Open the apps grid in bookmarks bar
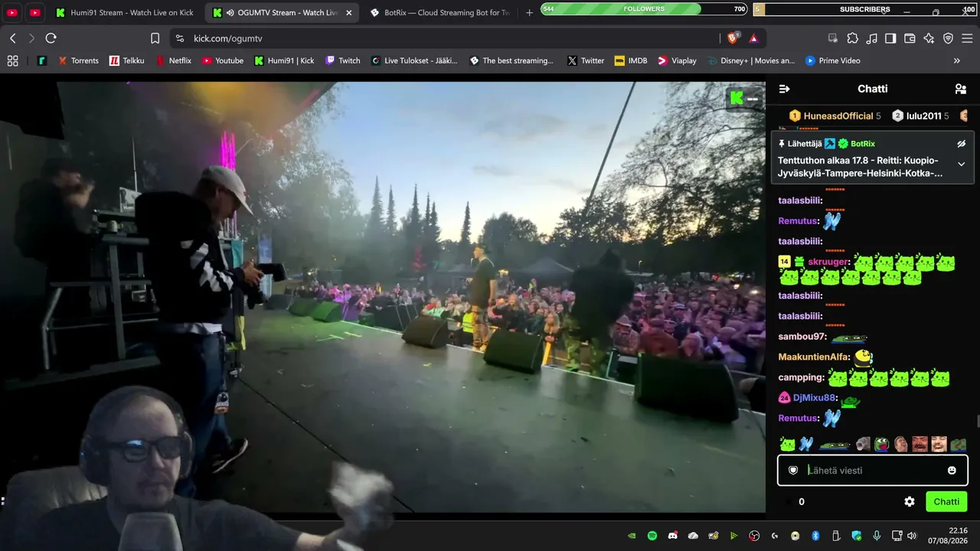980x551 pixels. coord(12,60)
